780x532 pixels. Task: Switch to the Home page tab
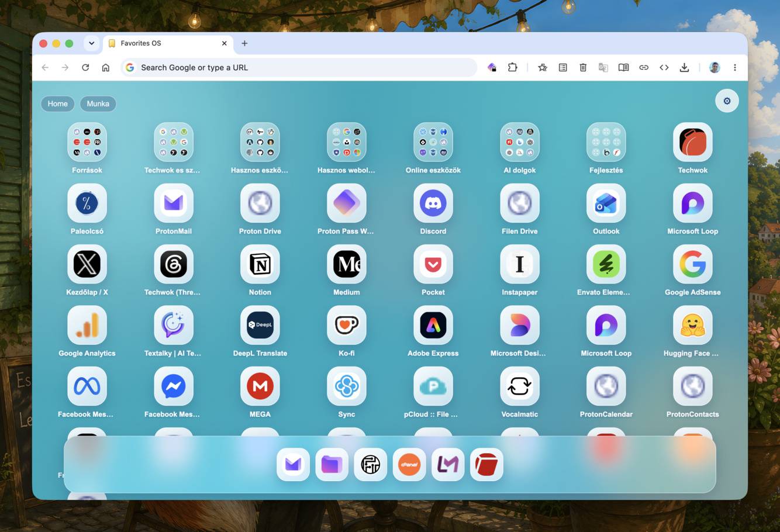click(57, 103)
